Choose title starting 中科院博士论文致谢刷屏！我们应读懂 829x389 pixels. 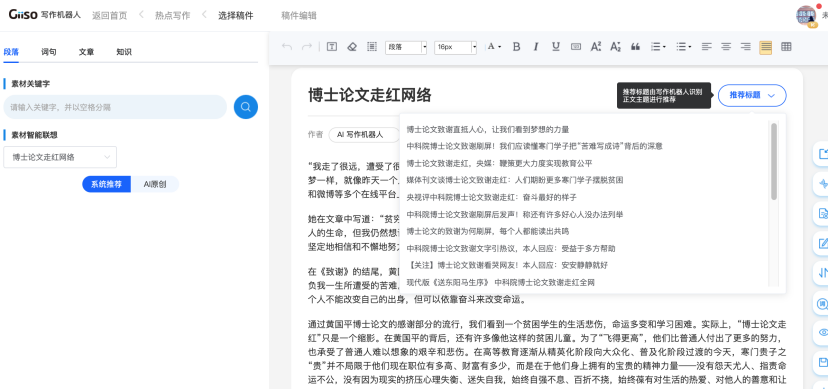click(x=534, y=146)
